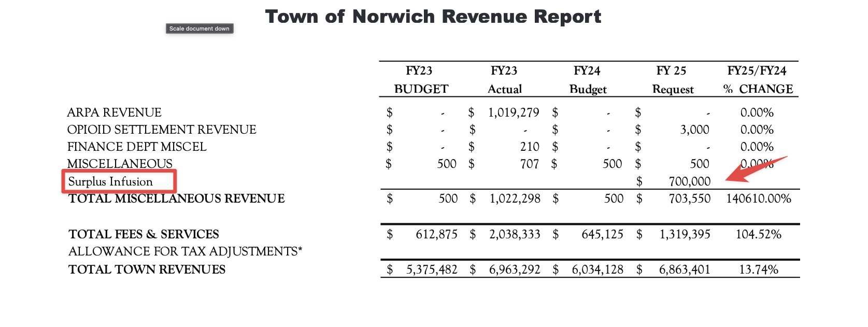The height and width of the screenshot is (327, 868).
Task: Click the ARPA row 0.00% change value
Action: click(757, 112)
